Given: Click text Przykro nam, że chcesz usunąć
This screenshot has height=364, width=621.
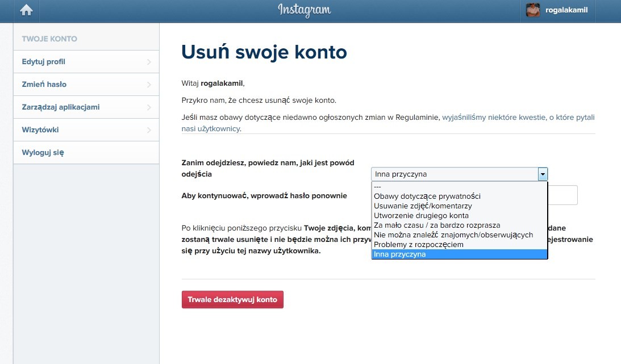Looking at the screenshot, I should pyautogui.click(x=259, y=101).
